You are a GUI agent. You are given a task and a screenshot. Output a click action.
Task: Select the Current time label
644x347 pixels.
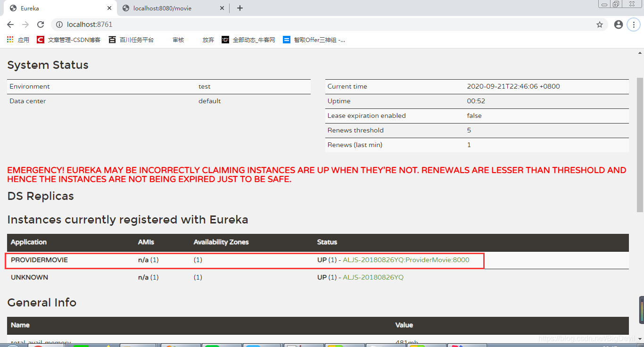(347, 87)
